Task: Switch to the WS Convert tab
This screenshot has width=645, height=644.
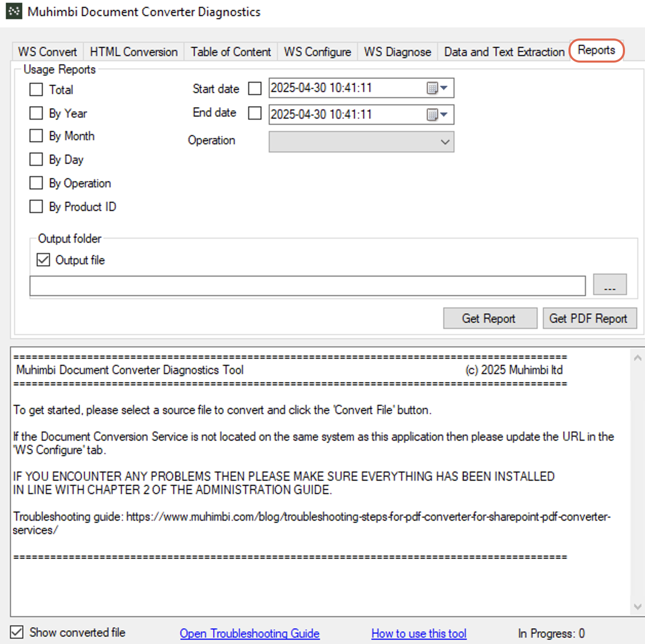Action: 47,52
